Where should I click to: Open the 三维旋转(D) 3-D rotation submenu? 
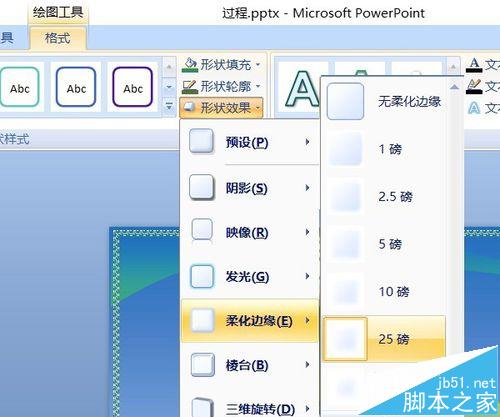pos(250,407)
